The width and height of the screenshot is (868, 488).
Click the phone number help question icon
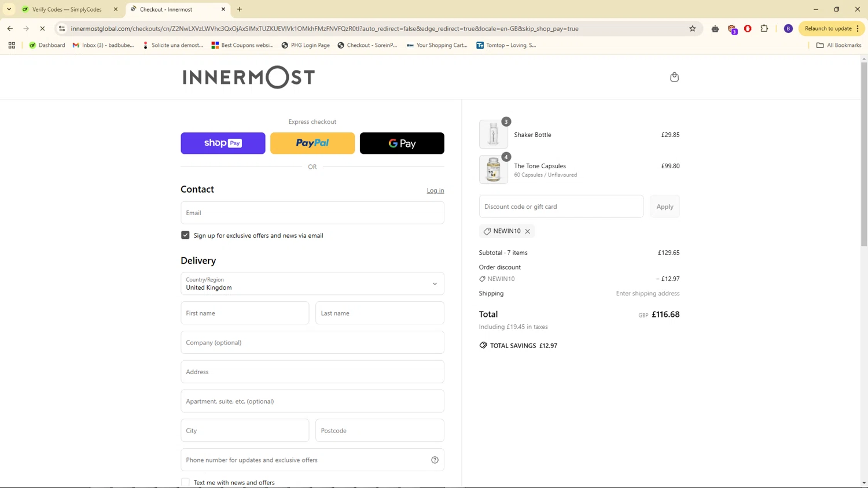tap(435, 460)
